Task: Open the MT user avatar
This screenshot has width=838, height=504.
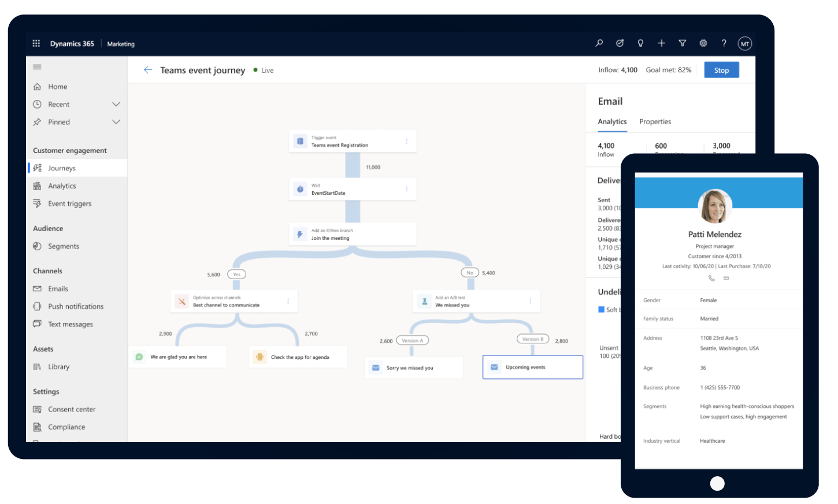Action: [x=744, y=43]
